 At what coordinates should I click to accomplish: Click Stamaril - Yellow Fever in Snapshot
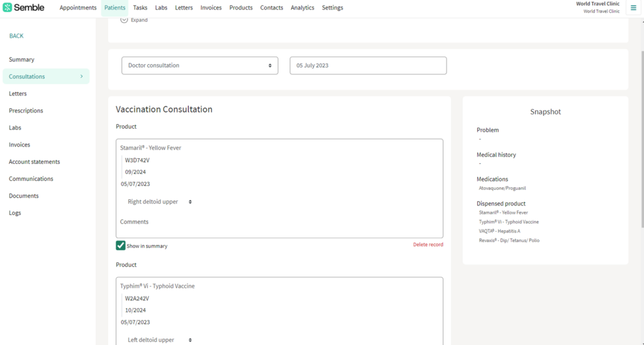coord(503,212)
